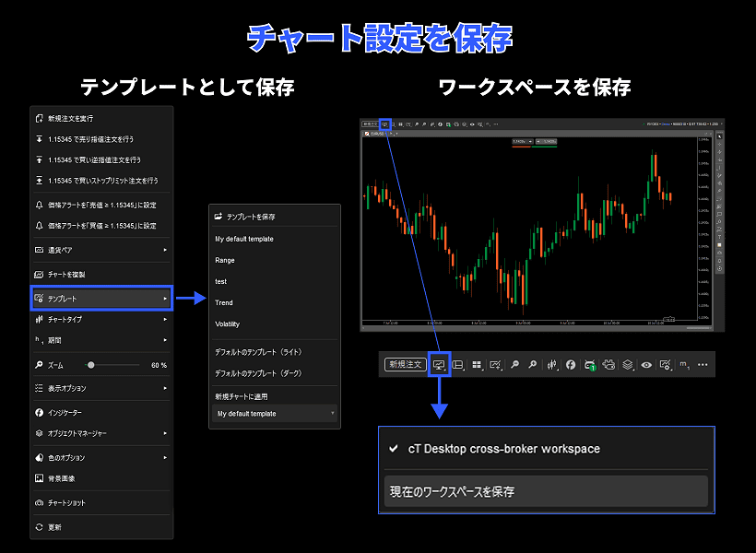Click bell icon for 買値 price alert
The width and height of the screenshot is (756, 553).
pos(39,226)
